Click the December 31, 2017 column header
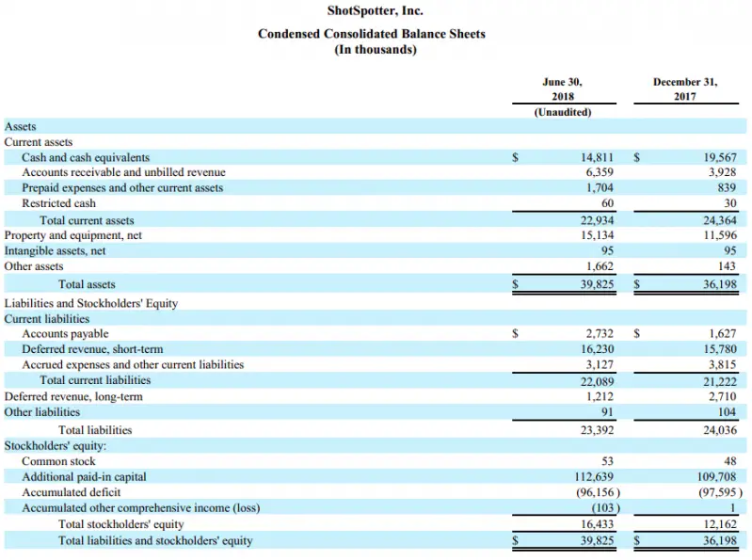Screen dimensions: 752x560 (684, 89)
